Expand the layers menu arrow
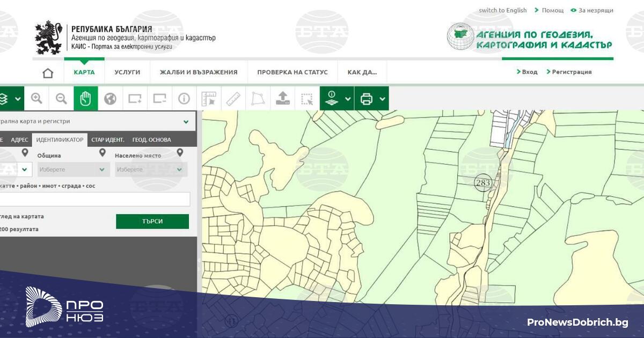 tap(18, 99)
